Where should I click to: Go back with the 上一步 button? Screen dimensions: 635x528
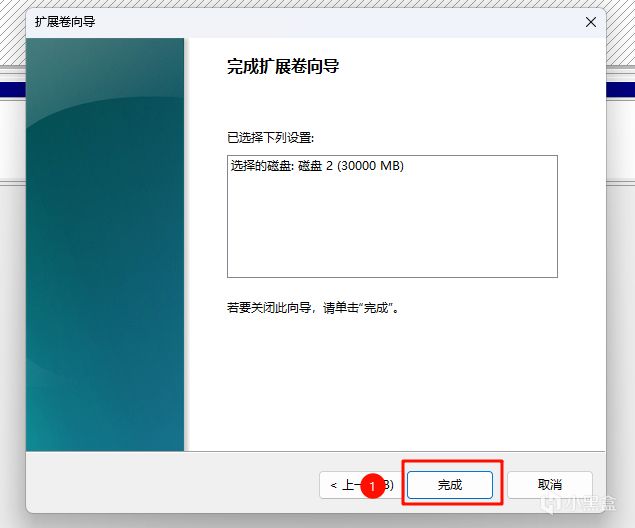tap(361, 485)
